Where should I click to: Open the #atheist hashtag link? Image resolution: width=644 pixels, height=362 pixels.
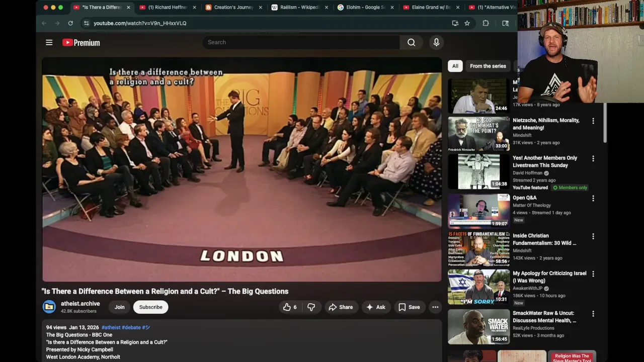[111, 327]
